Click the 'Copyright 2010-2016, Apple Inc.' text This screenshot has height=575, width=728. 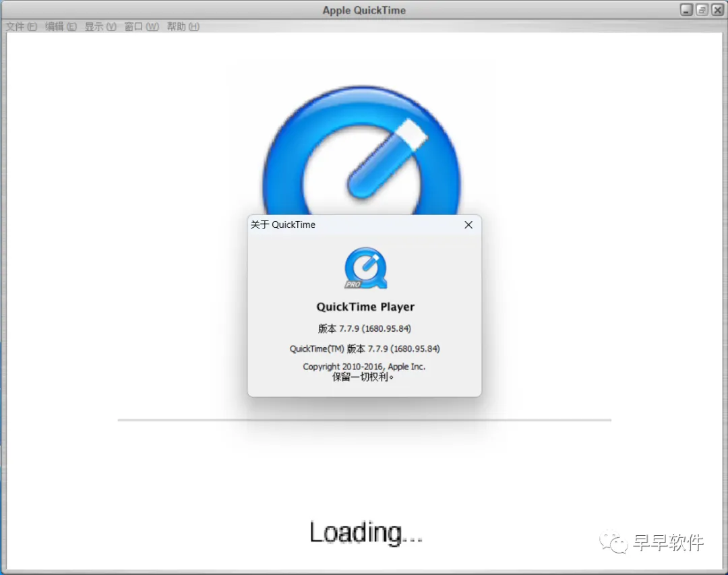tap(364, 367)
